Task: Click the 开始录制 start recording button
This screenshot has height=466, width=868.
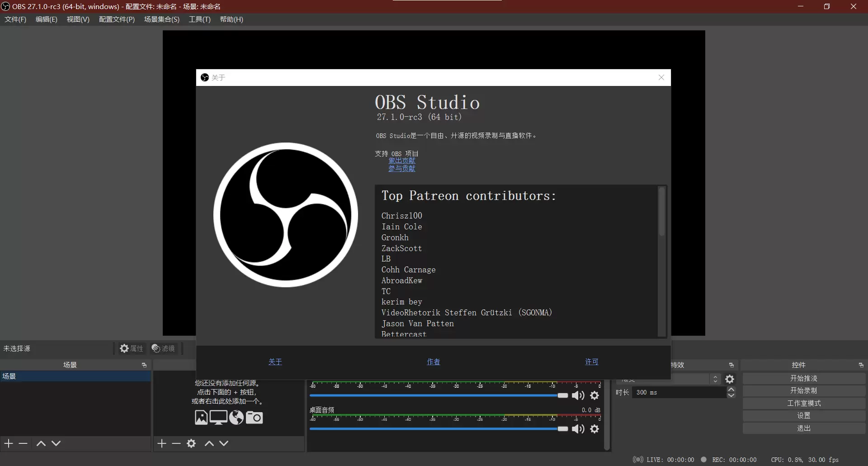Action: [x=804, y=390]
